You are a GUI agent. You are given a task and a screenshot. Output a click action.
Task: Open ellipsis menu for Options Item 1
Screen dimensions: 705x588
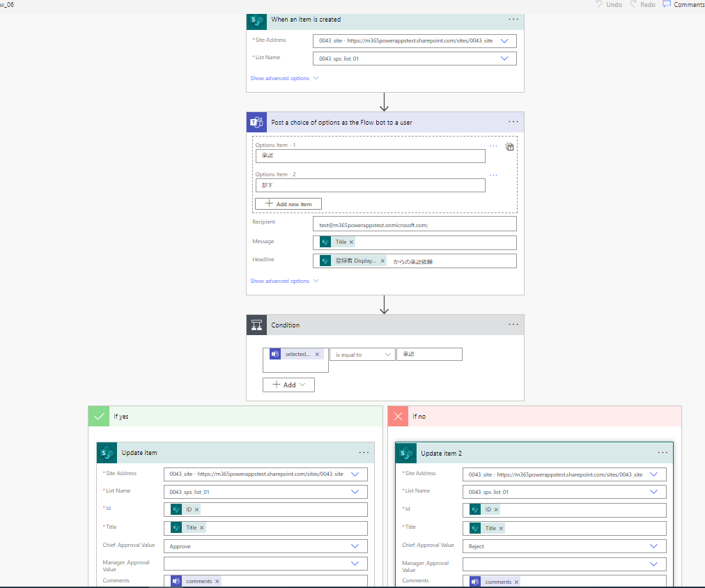[493, 146]
